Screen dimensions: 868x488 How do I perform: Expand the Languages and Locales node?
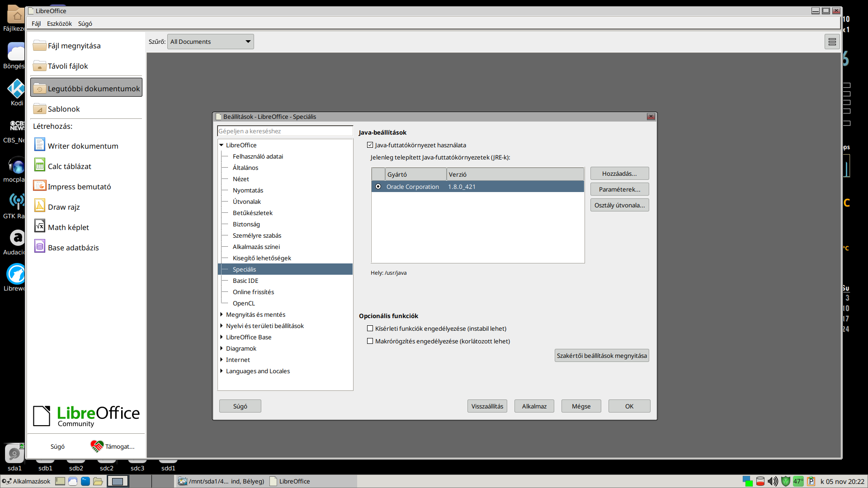click(222, 371)
